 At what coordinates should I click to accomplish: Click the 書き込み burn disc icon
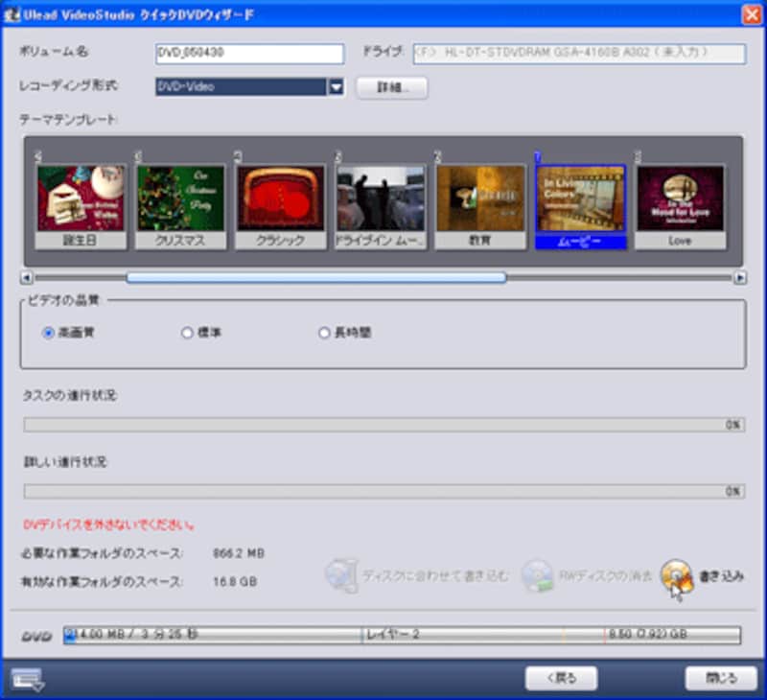[677, 574]
